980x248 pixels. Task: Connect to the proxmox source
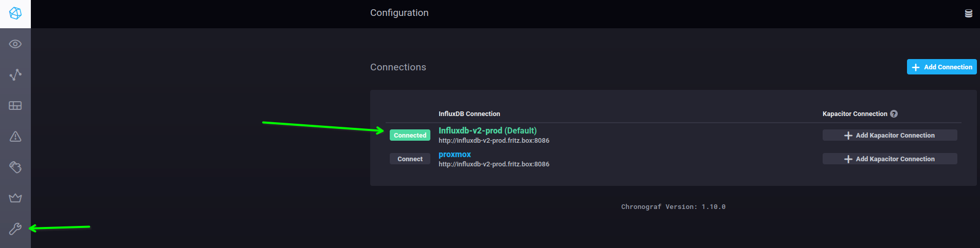pyautogui.click(x=410, y=159)
